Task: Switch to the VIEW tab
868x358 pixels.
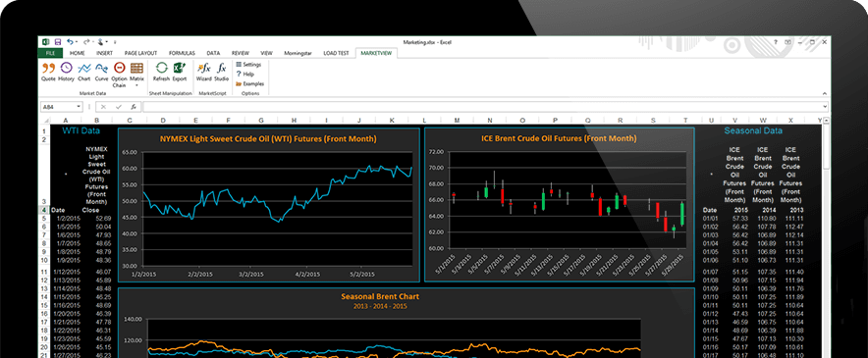Action: point(266,53)
